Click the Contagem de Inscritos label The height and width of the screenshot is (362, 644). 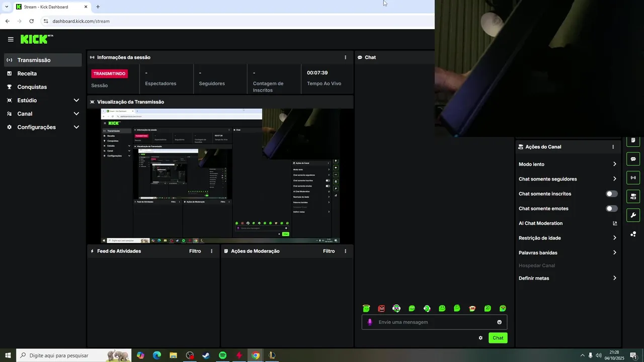point(268,87)
